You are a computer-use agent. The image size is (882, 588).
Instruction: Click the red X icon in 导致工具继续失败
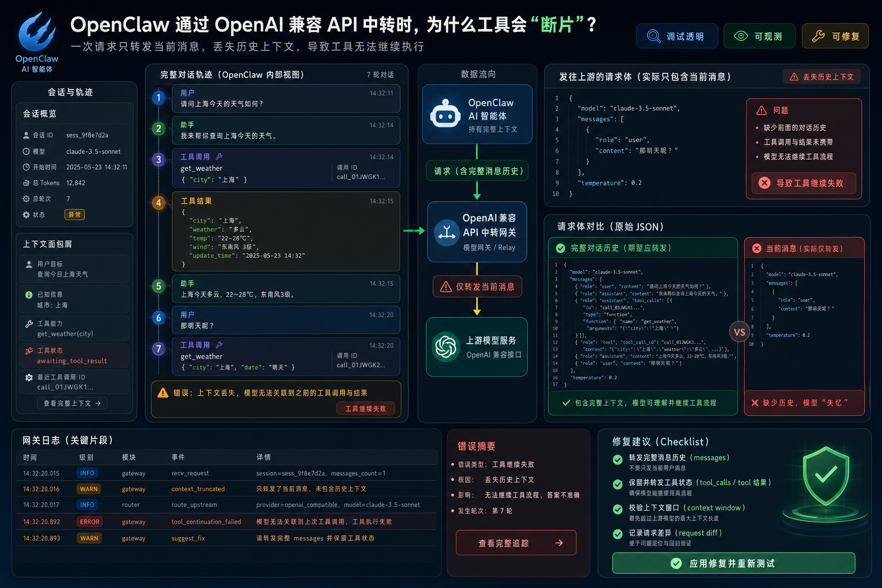click(x=764, y=183)
